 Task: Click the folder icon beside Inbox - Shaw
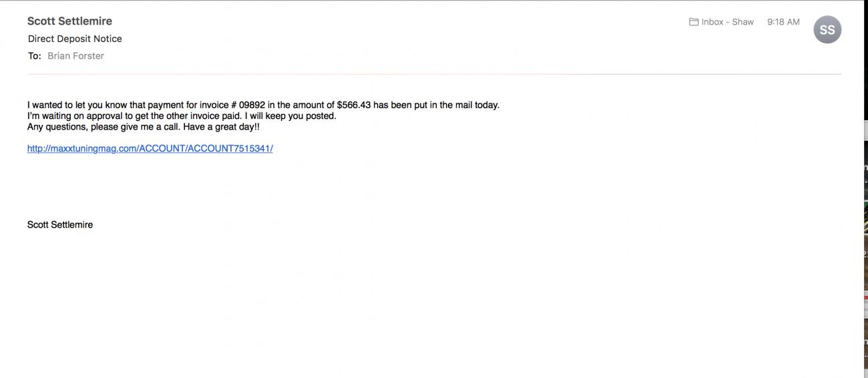pos(694,22)
